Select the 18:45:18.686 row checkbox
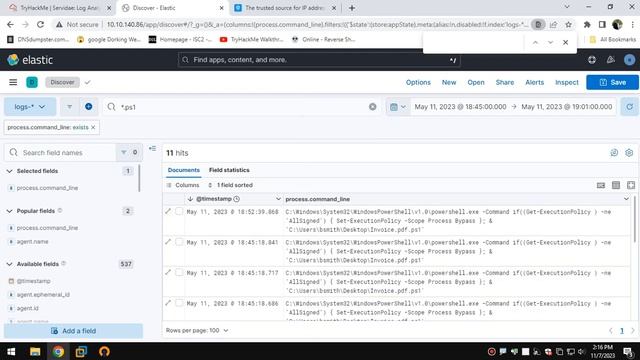The image size is (640, 360). click(x=179, y=303)
